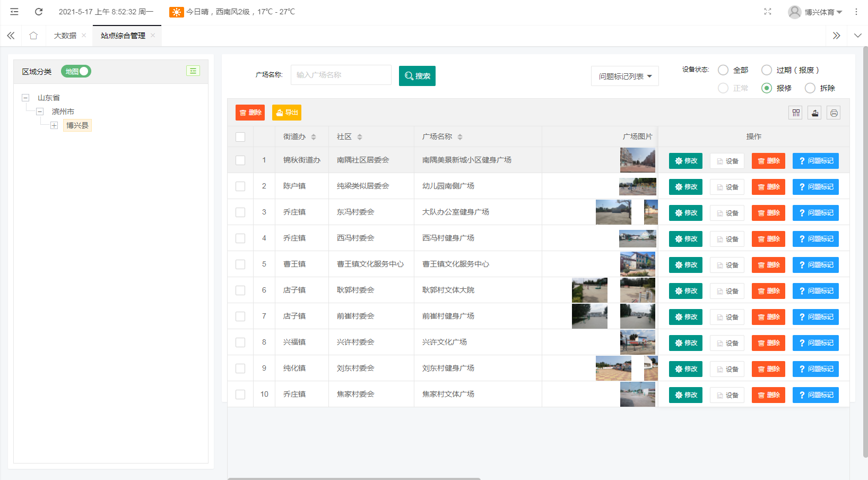Click the green 搜索 button
The image size is (868, 480).
(417, 76)
